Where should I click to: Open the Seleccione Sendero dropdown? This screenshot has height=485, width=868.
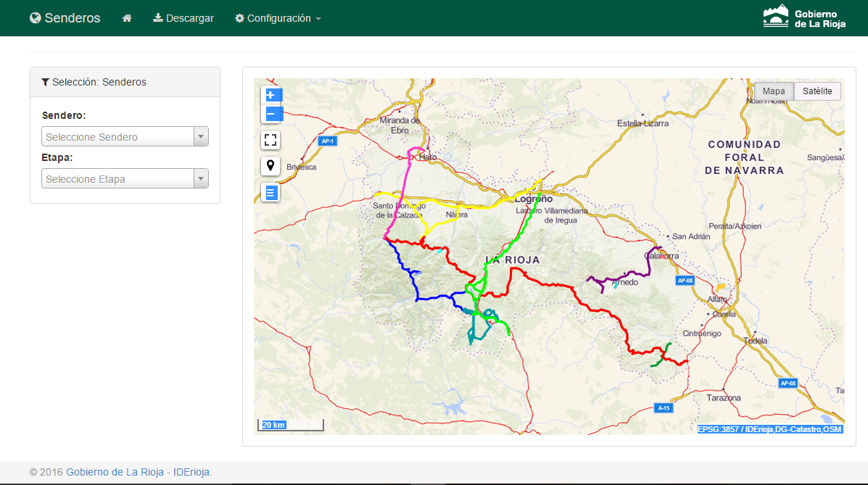[x=125, y=137]
